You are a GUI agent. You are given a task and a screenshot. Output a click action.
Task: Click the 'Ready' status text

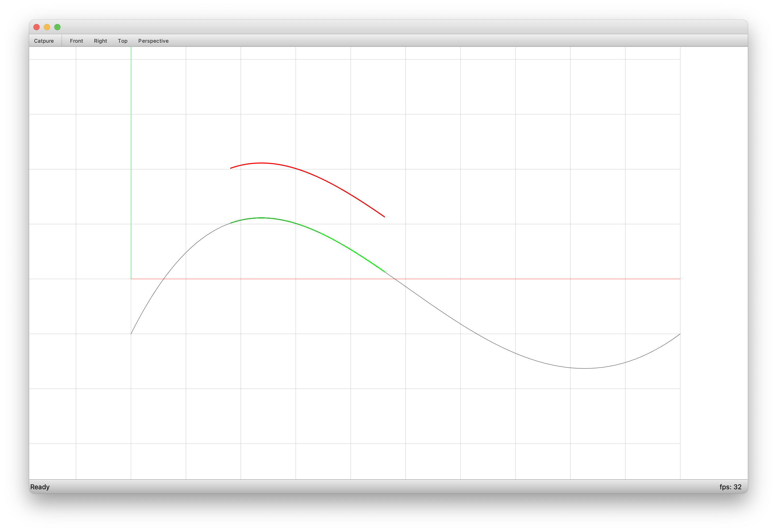pyautogui.click(x=40, y=487)
